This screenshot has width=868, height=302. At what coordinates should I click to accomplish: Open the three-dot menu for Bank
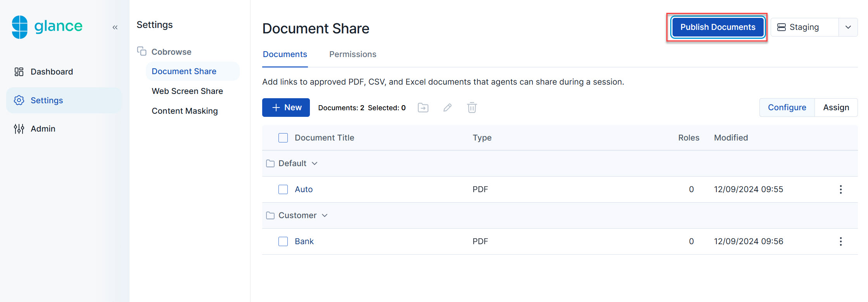click(840, 241)
